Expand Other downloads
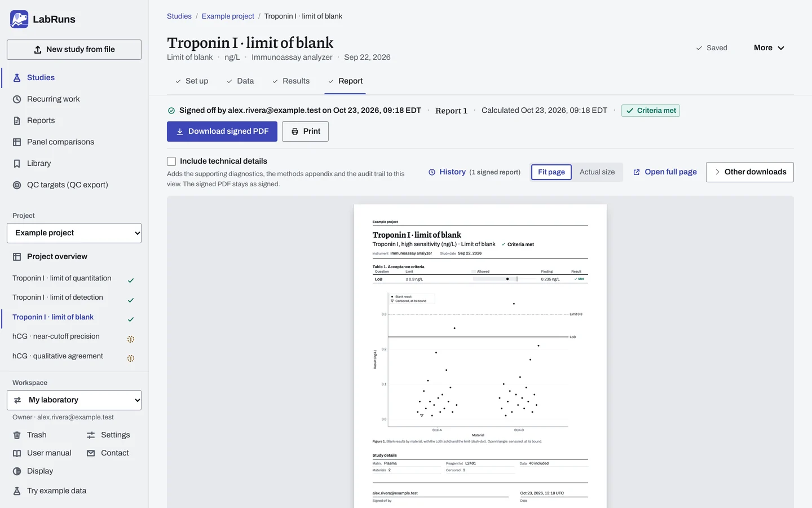This screenshot has height=508, width=812. pyautogui.click(x=750, y=172)
